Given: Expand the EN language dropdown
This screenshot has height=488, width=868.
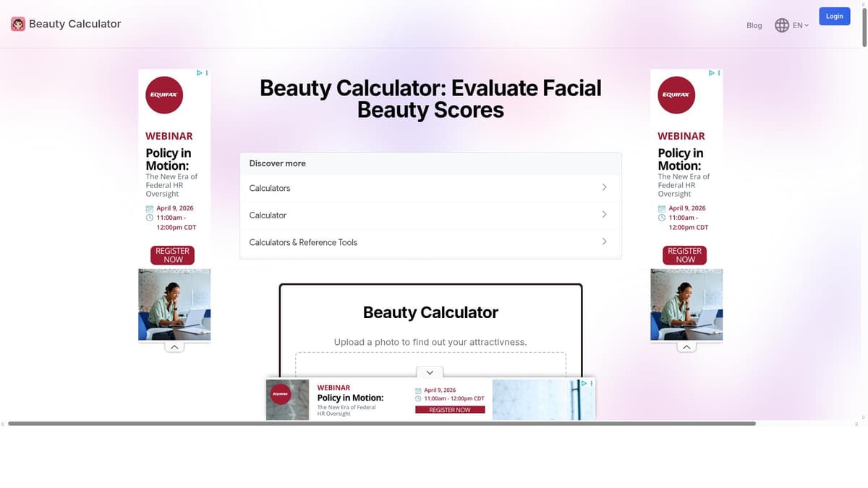Looking at the screenshot, I should pos(801,25).
